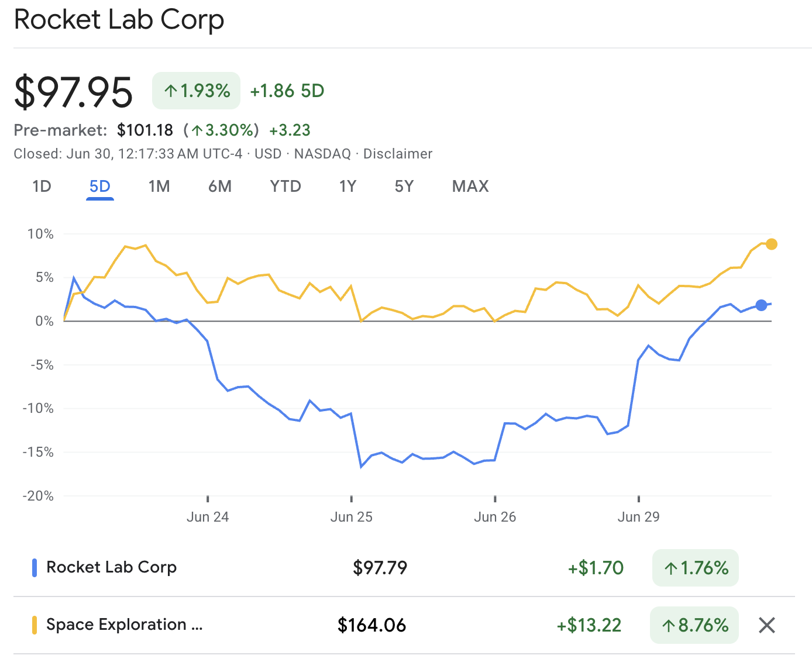Click the +1.86 5D change text
This screenshot has height=669, width=812.
287,91
